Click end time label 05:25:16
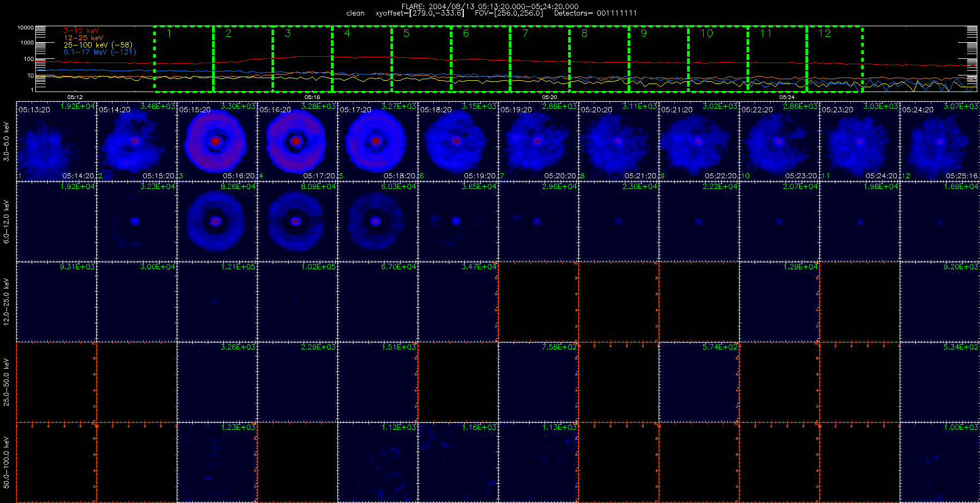Screen dimensions: 980x503 click(962, 176)
